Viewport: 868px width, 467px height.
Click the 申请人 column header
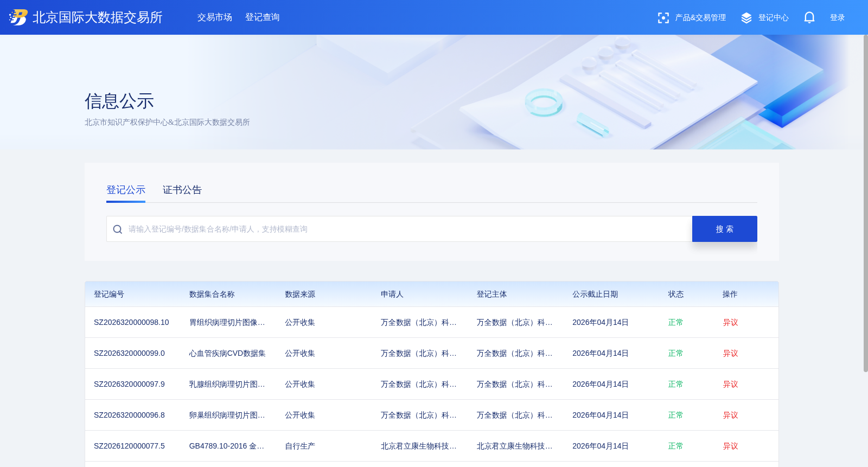[392, 294]
